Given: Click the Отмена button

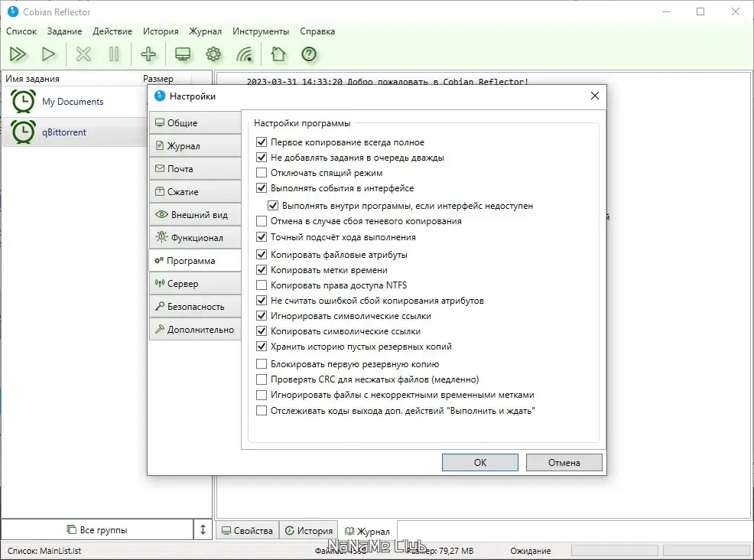Looking at the screenshot, I should coord(564,462).
